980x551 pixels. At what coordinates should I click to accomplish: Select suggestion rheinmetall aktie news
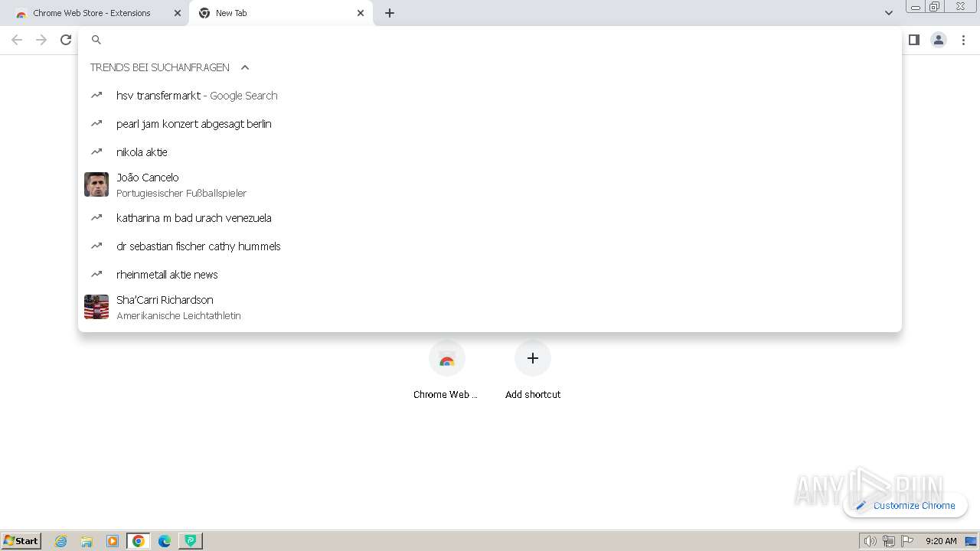coord(490,275)
